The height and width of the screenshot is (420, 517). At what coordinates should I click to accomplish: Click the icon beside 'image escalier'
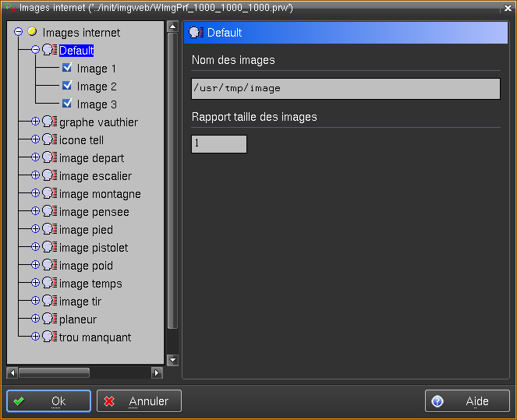pos(50,176)
